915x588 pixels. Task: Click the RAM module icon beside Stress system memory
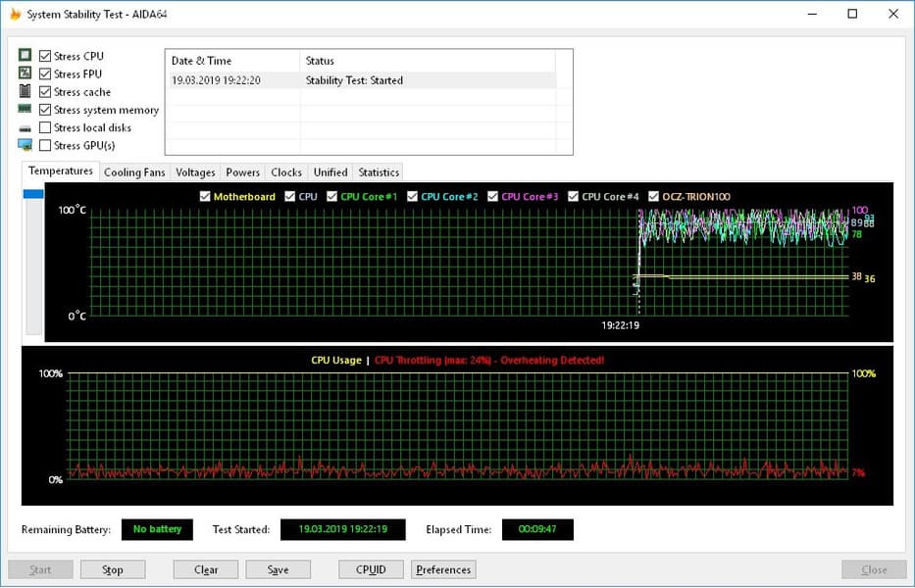[25, 109]
